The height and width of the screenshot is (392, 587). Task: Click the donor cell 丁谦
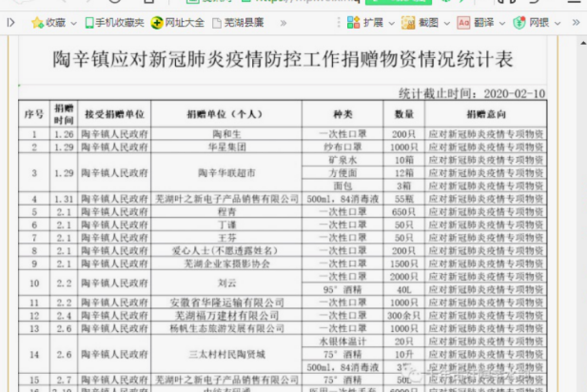(226, 225)
